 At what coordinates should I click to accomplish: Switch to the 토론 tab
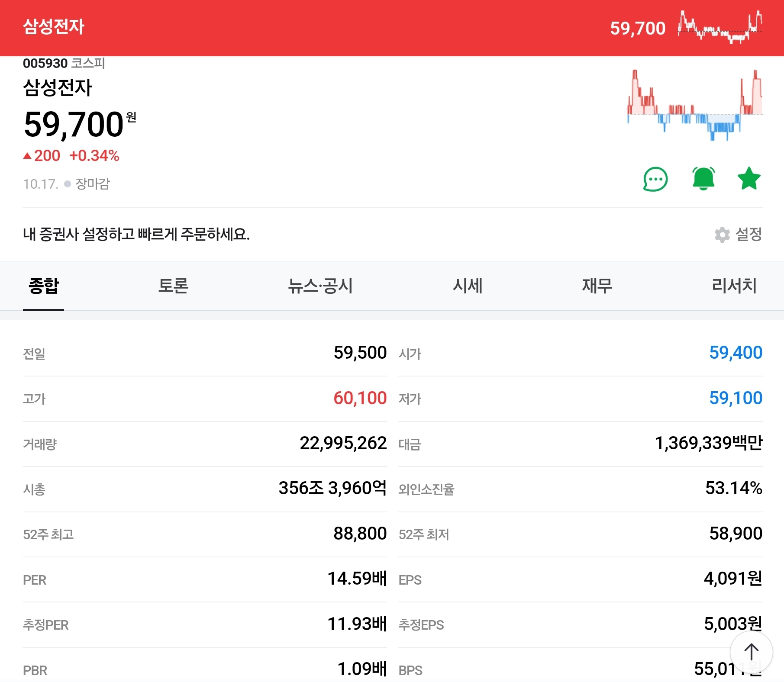(173, 286)
